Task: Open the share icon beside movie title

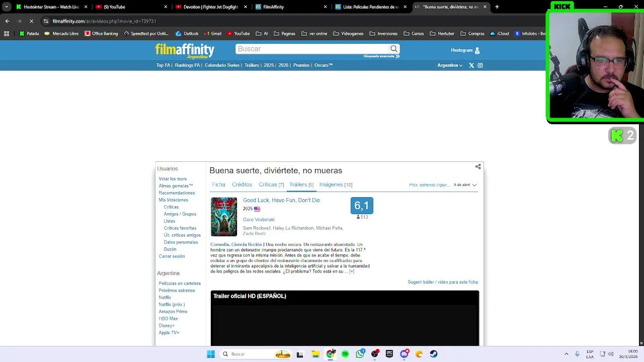Action: pos(478,166)
